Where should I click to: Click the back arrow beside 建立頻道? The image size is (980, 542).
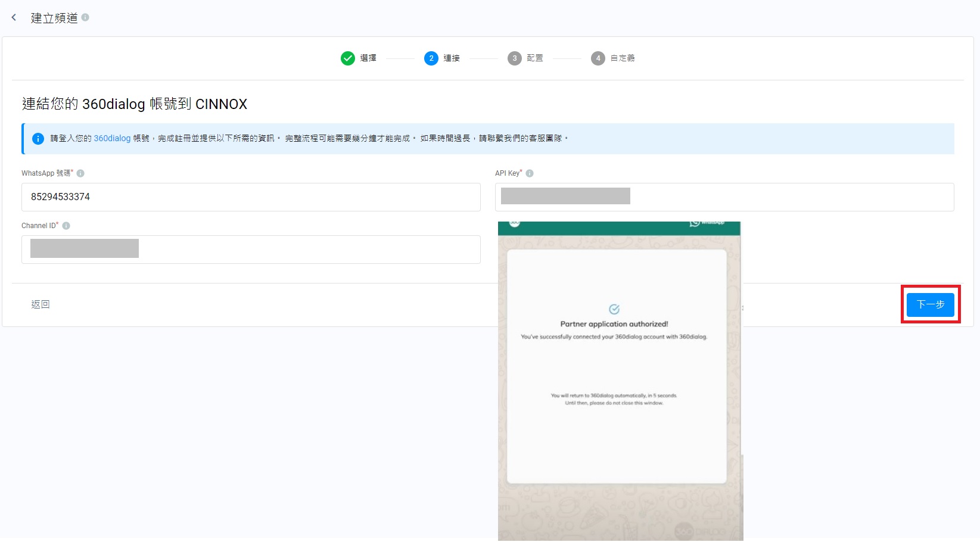(14, 18)
